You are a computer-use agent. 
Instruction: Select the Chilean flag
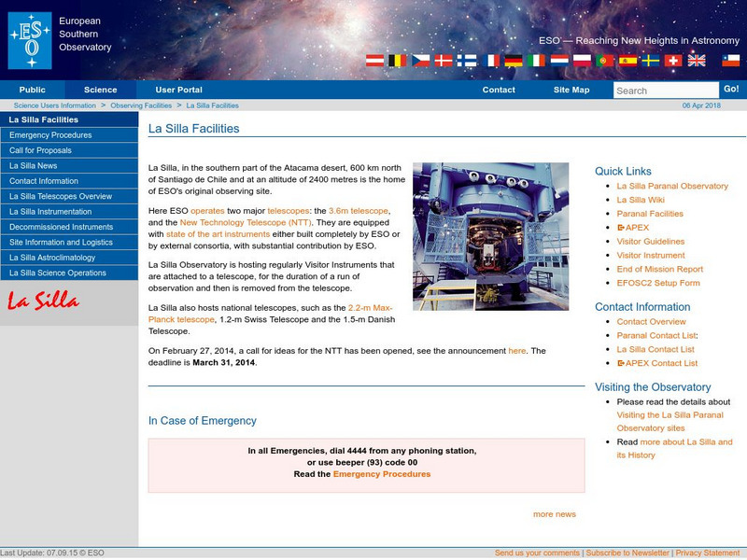pyautogui.click(x=731, y=60)
